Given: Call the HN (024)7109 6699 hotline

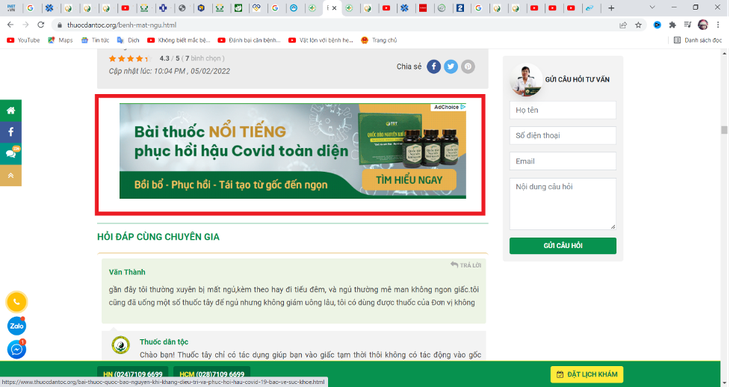Looking at the screenshot, I should [133, 374].
